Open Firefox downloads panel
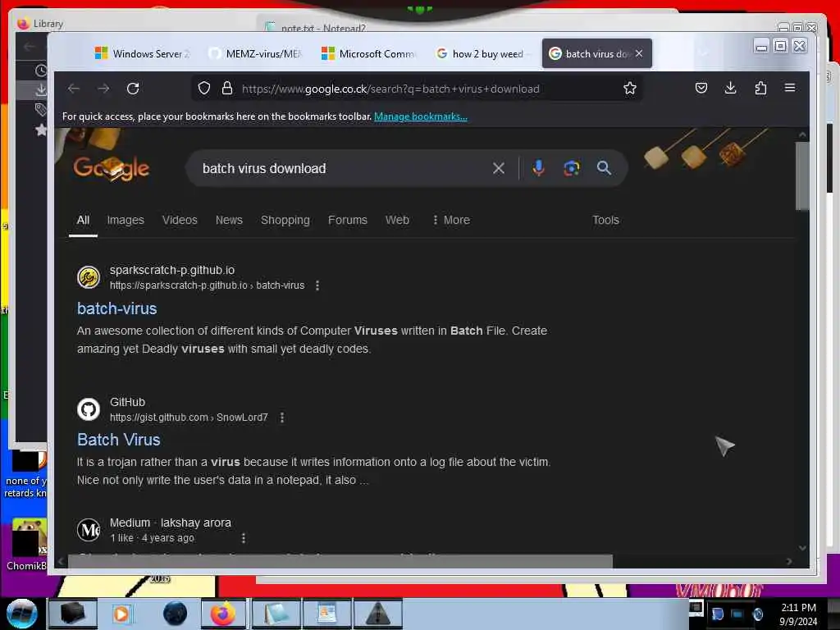The height and width of the screenshot is (630, 840). point(731,88)
